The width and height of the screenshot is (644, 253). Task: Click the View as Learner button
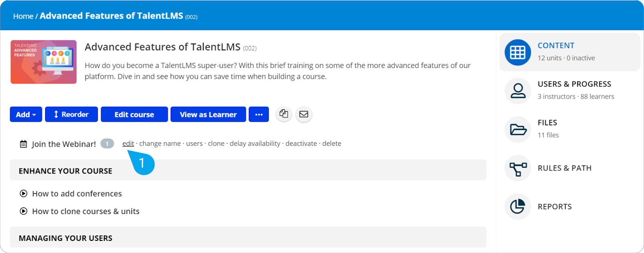point(208,114)
